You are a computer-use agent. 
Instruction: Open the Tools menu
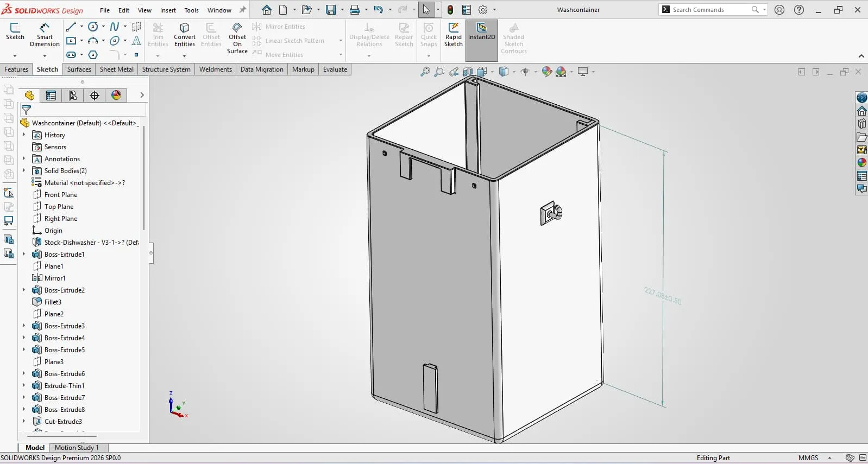pos(191,10)
